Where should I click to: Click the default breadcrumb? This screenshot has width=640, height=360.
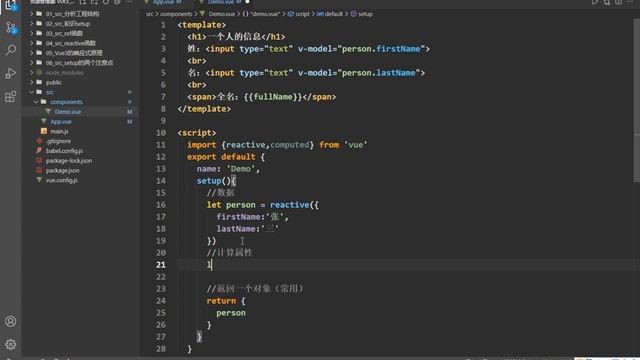click(x=333, y=14)
